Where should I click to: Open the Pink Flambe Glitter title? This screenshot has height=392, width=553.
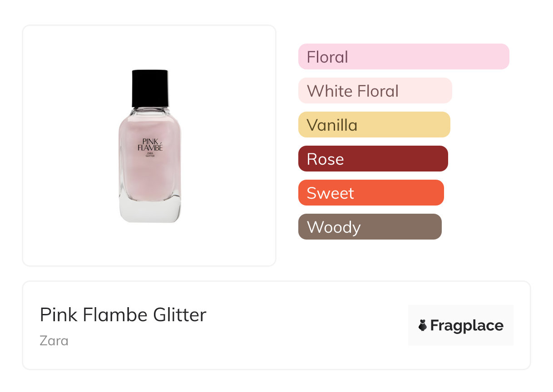[x=123, y=315]
